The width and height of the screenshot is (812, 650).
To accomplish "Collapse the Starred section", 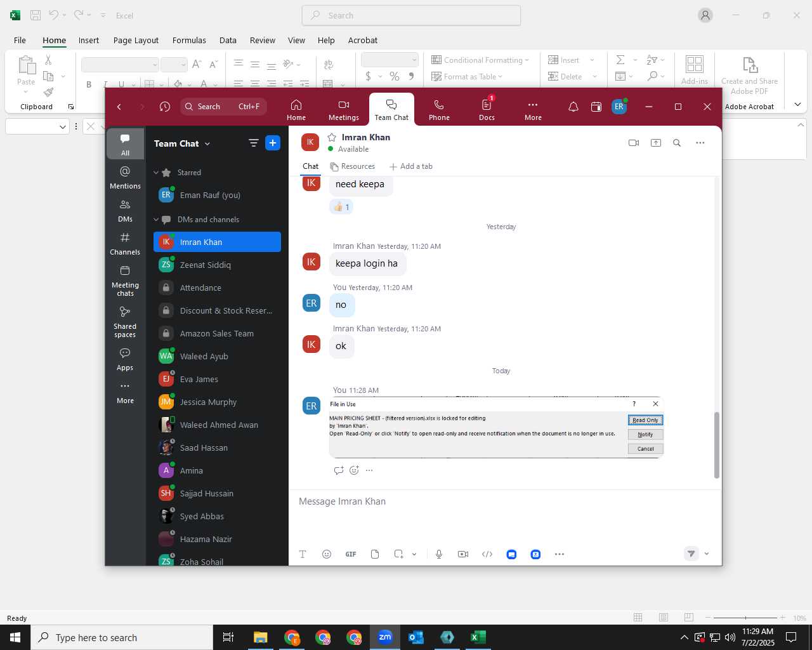I will (156, 173).
